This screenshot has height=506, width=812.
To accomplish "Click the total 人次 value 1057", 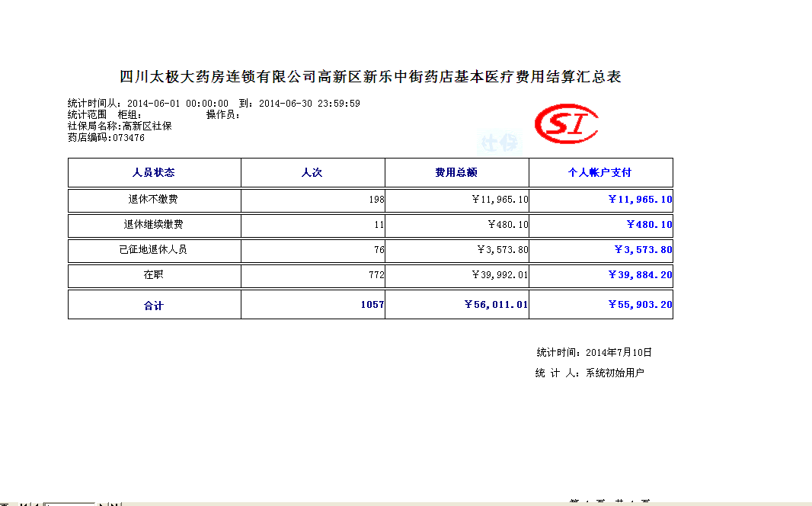I will pos(372,305).
